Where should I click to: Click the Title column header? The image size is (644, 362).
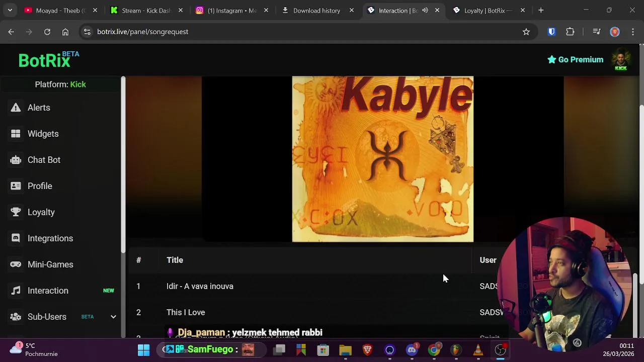175,260
